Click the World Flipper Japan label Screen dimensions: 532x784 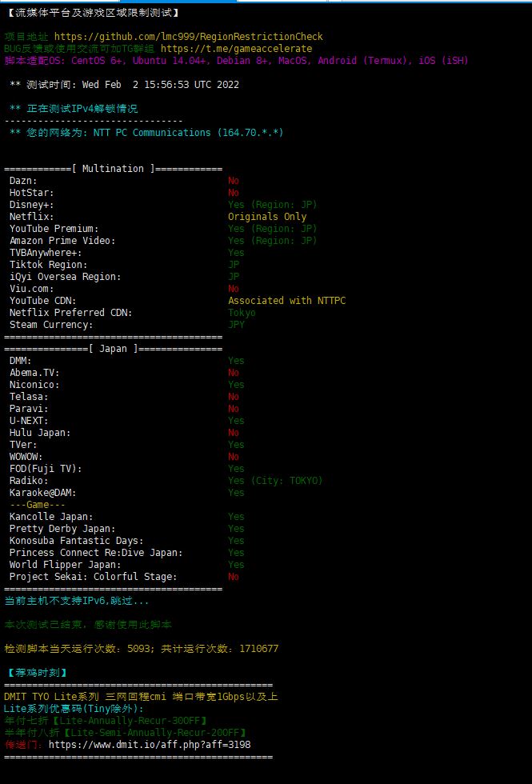[65, 565]
